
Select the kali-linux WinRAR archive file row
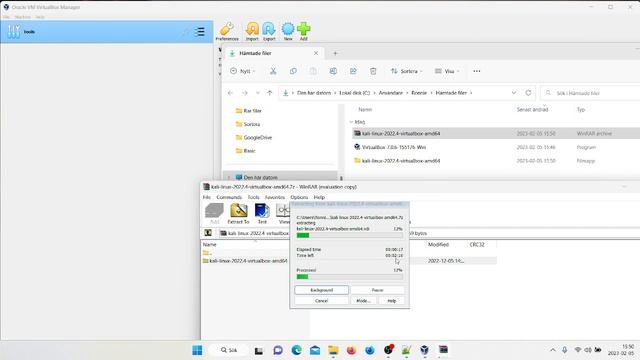tap(496, 133)
